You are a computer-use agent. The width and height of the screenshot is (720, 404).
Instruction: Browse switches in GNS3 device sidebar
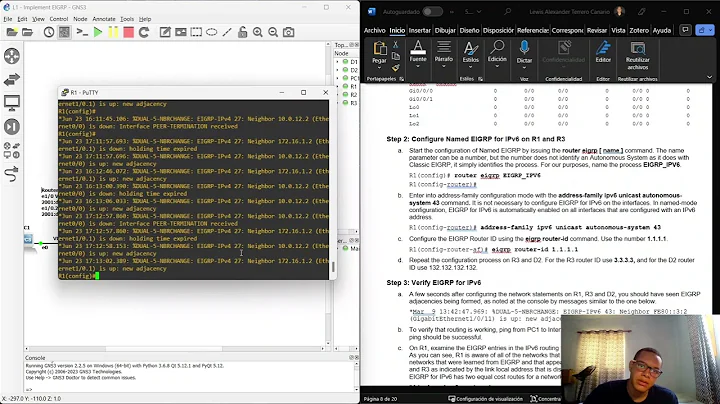12,79
